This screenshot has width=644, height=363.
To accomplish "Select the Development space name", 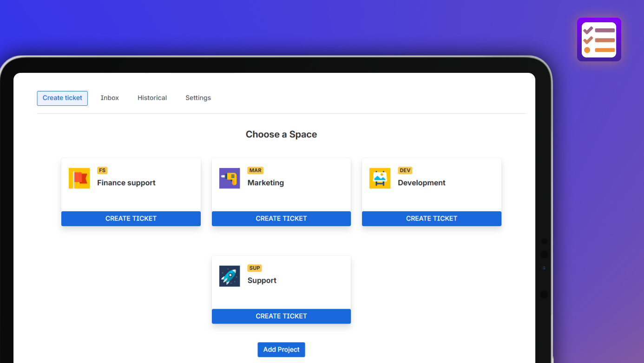I will tap(421, 183).
